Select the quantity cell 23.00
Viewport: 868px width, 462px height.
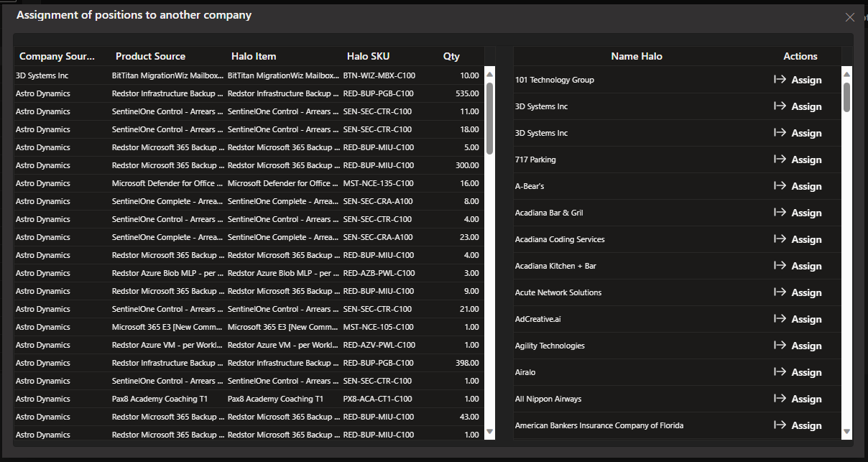tap(469, 237)
